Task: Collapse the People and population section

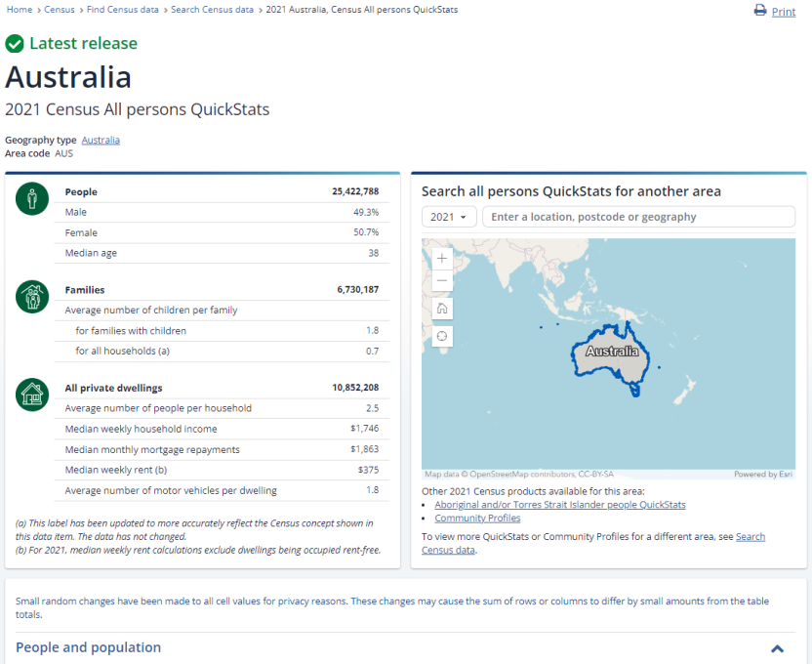Action: point(778,647)
